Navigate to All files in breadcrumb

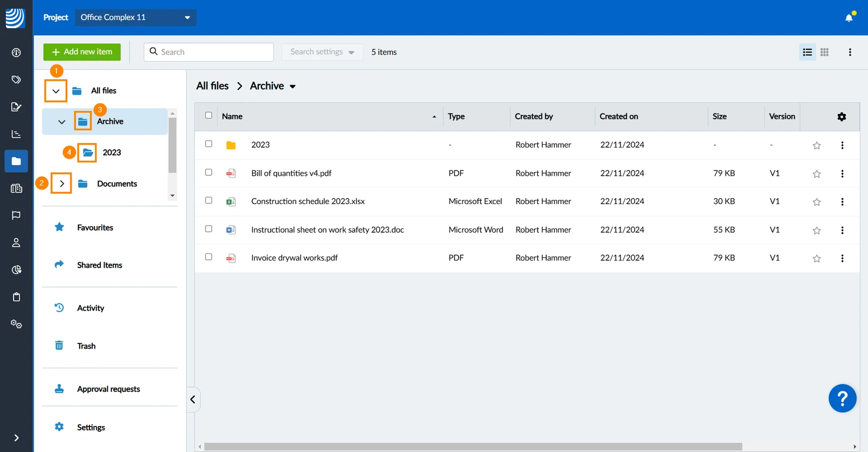point(213,86)
